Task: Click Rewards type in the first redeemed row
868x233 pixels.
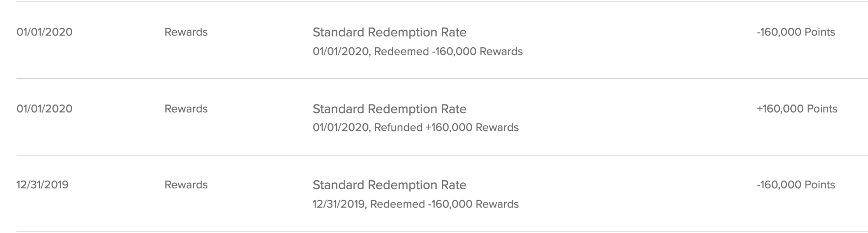Action: pos(186,32)
